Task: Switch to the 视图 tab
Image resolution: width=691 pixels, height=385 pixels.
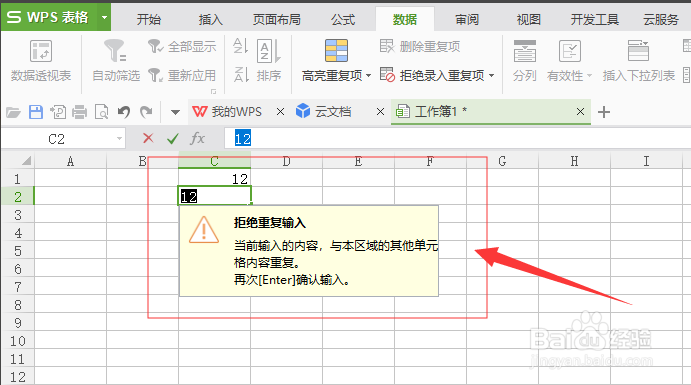Action: [x=528, y=19]
